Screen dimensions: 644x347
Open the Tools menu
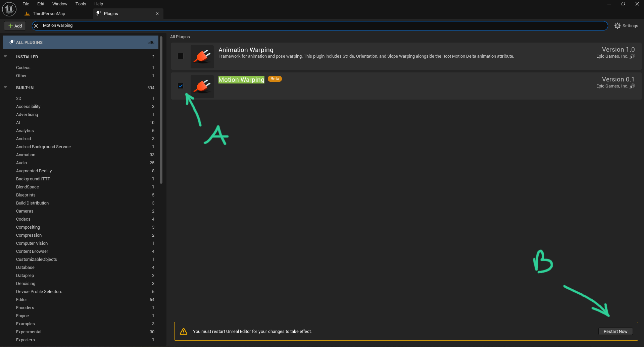[81, 4]
